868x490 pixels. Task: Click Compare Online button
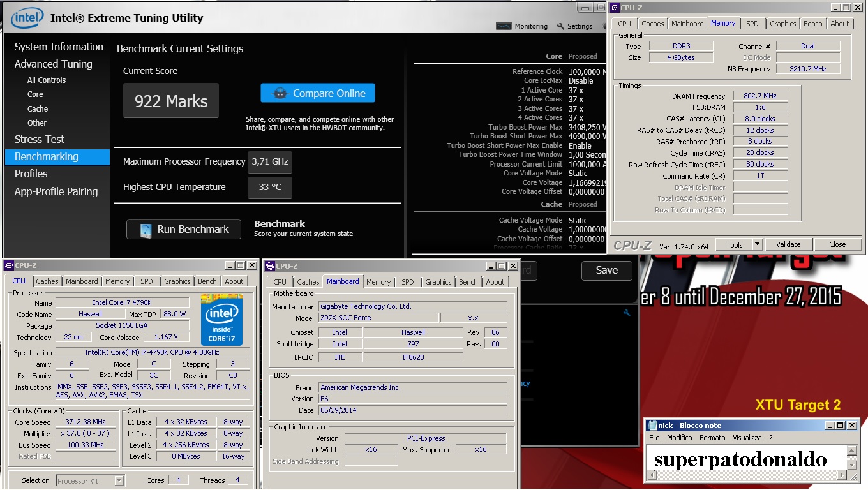coord(318,93)
